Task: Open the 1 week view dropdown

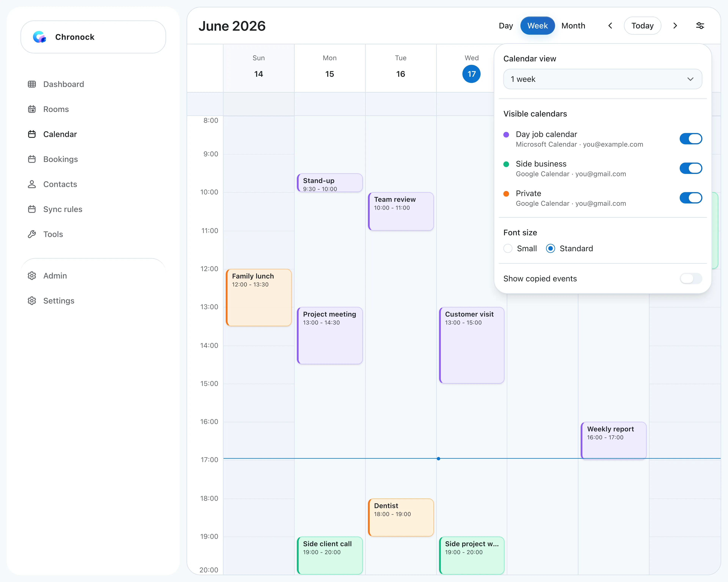Action: click(x=602, y=79)
